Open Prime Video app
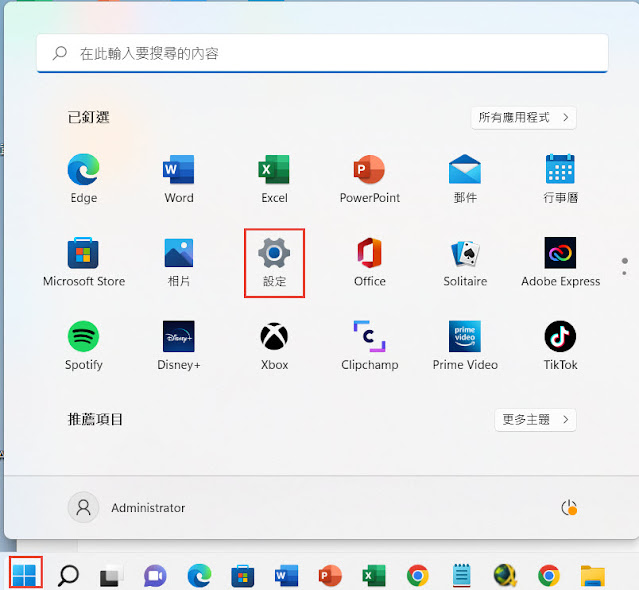Screen dimensions: 639x590 (x=465, y=346)
